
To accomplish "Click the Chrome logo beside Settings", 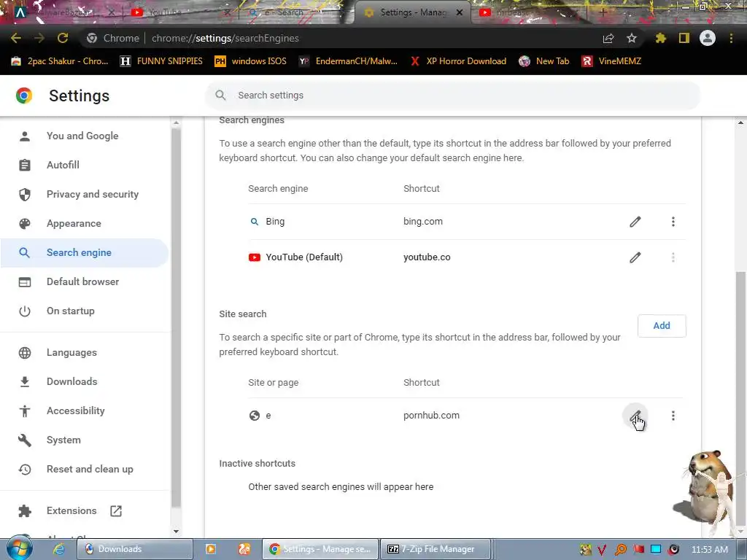I will pyautogui.click(x=24, y=96).
